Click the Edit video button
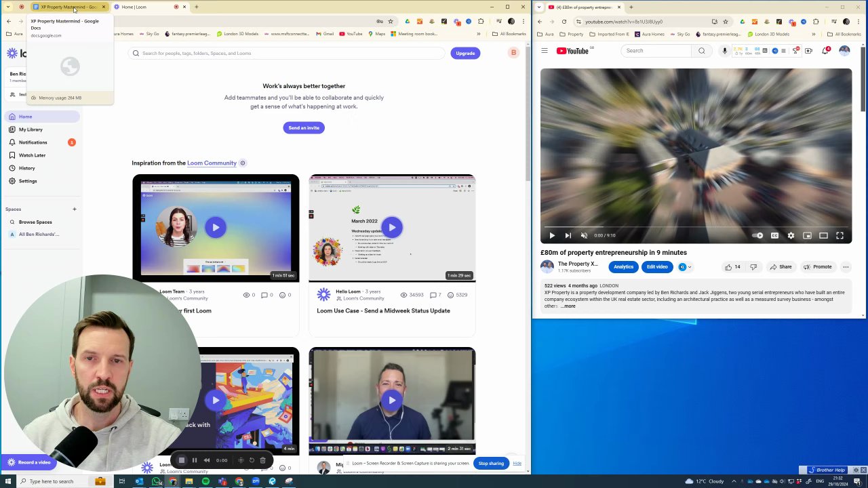This screenshot has width=868, height=488. coord(657,267)
